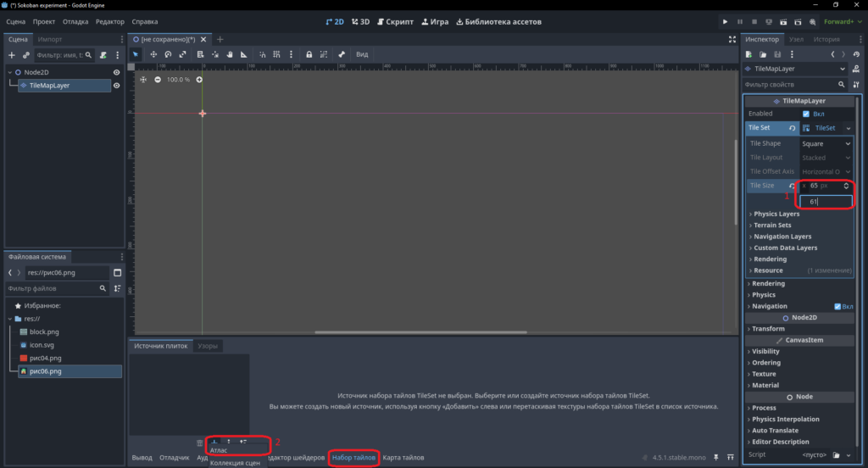This screenshot has width=868, height=468.
Task: Open the Отладка menu
Action: (75, 21)
